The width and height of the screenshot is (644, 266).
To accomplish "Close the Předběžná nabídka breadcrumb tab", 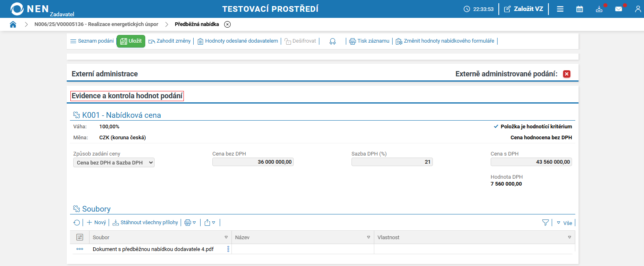I will [227, 24].
